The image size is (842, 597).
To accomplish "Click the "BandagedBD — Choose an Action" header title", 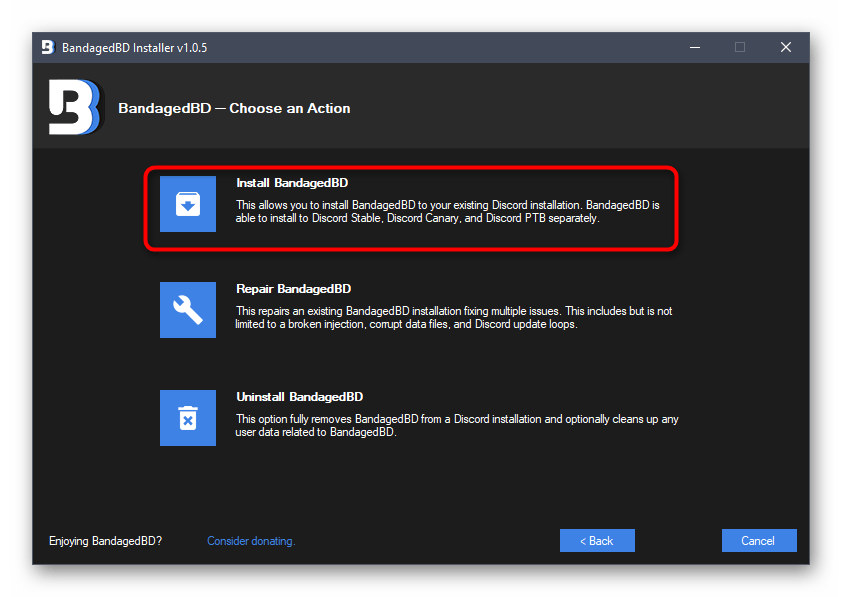I will 234,108.
